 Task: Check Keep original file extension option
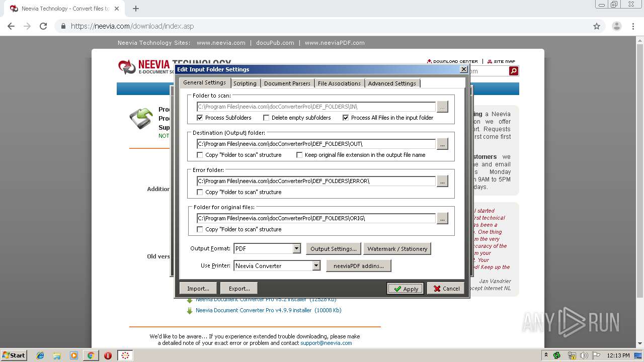(299, 155)
